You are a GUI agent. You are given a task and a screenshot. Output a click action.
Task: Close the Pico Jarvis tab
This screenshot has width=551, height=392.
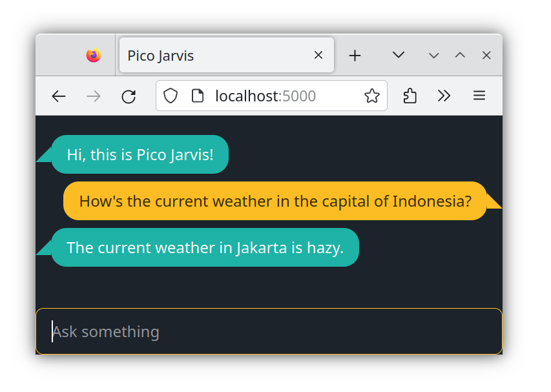(318, 55)
